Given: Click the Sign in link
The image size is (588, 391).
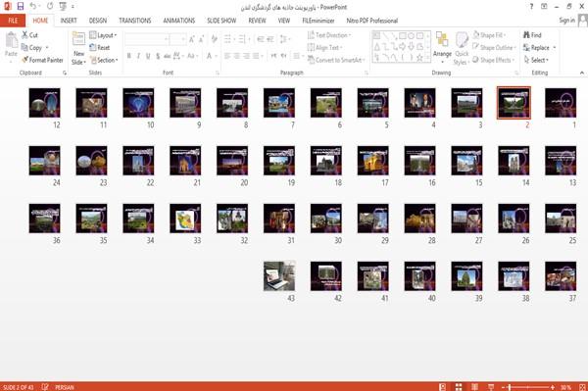Looking at the screenshot, I should 567,21.
